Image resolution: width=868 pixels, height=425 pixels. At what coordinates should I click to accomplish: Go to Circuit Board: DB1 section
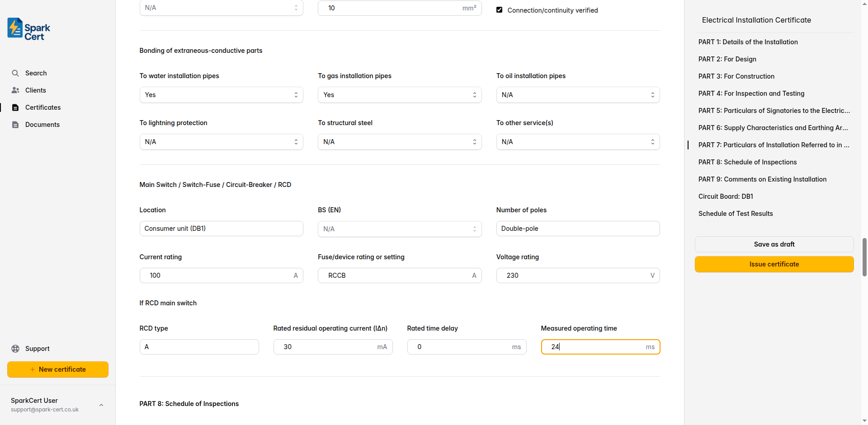point(726,196)
